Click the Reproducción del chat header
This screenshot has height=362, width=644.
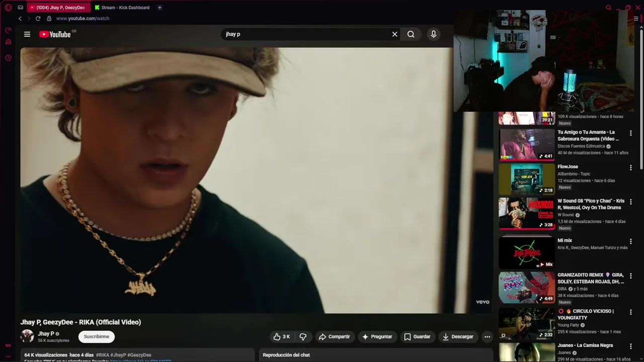286,355
